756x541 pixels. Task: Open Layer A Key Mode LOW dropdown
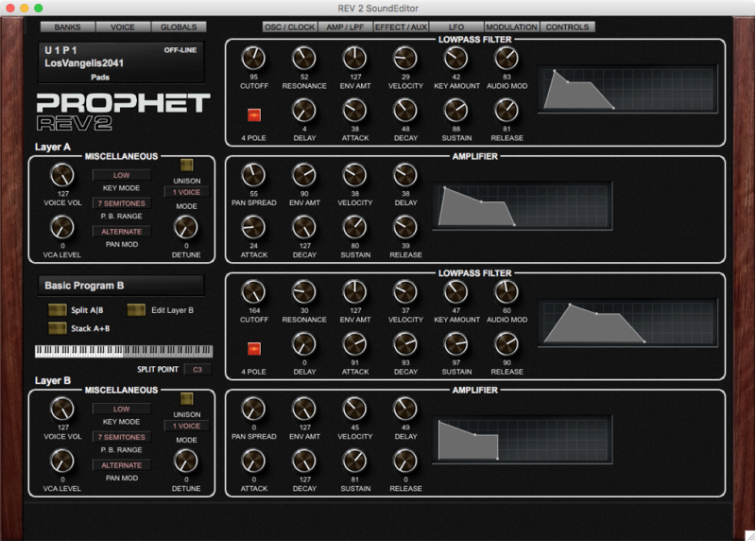pos(122,175)
